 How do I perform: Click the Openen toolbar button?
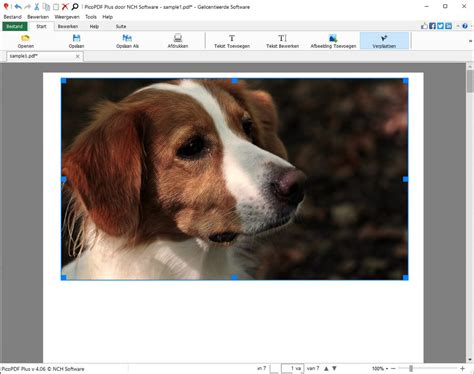point(26,41)
